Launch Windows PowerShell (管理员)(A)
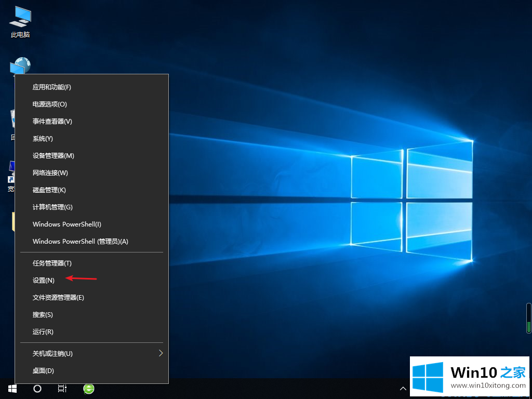This screenshot has height=399, width=532. 91,241
